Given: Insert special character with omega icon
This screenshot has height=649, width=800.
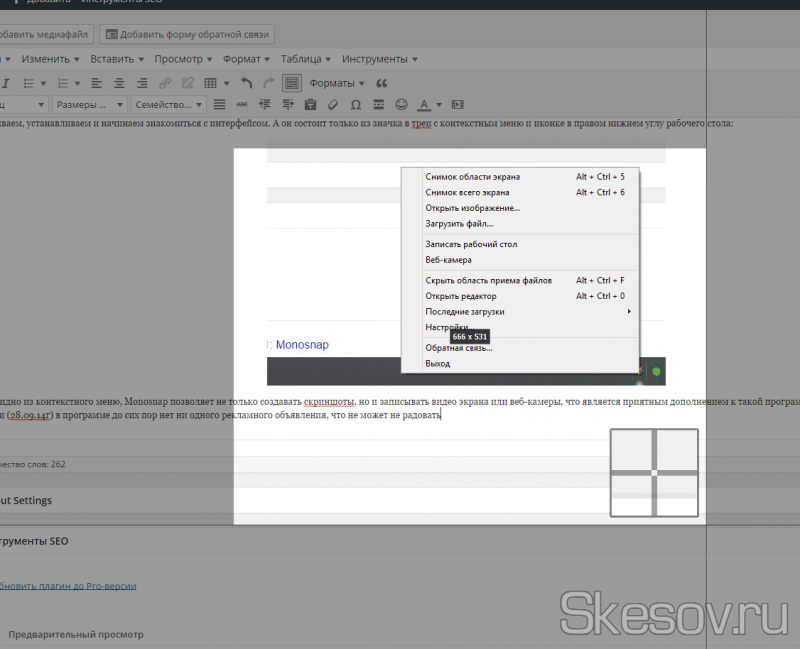Looking at the screenshot, I should tap(355, 104).
